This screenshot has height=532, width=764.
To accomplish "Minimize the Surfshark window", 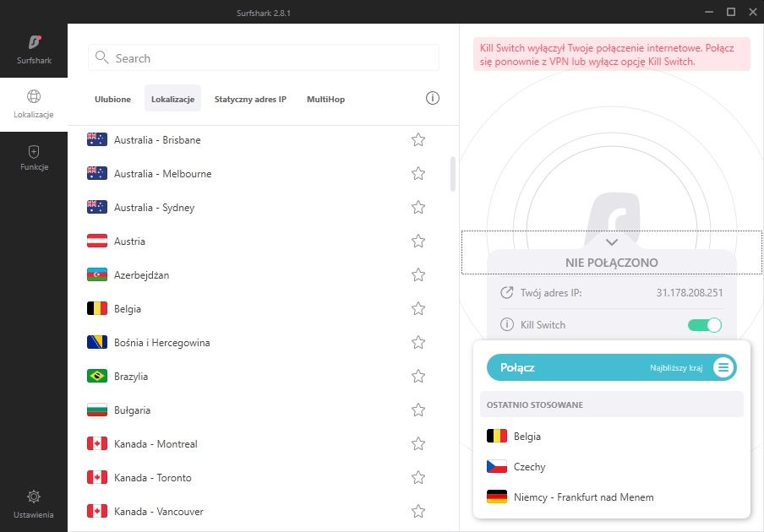I will click(709, 12).
